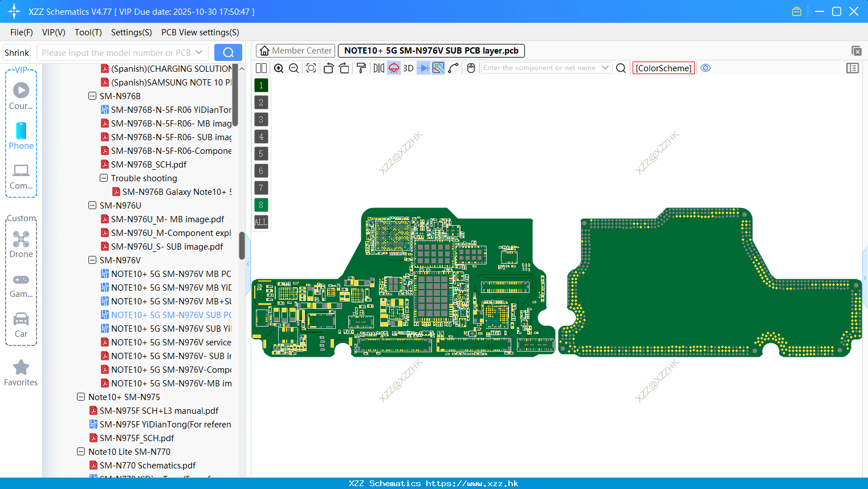Zoom in on the PCB view
This screenshot has height=489, width=868.
point(279,68)
